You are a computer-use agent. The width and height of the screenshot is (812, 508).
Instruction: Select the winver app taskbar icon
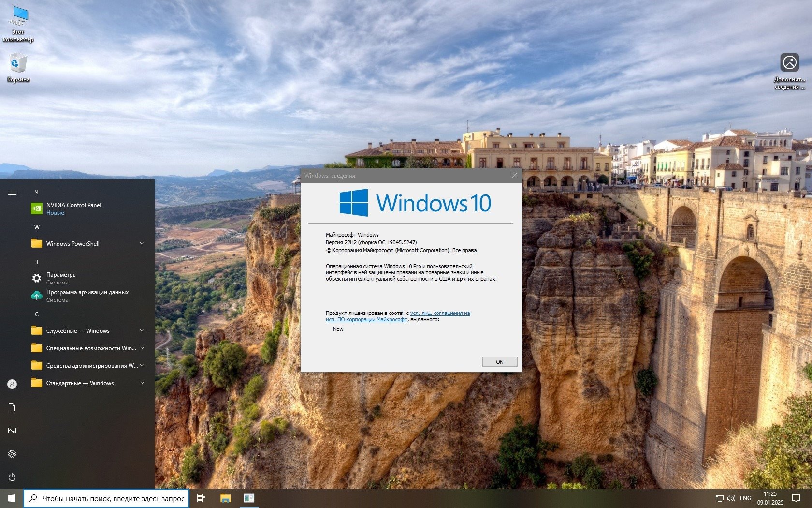[x=249, y=498]
